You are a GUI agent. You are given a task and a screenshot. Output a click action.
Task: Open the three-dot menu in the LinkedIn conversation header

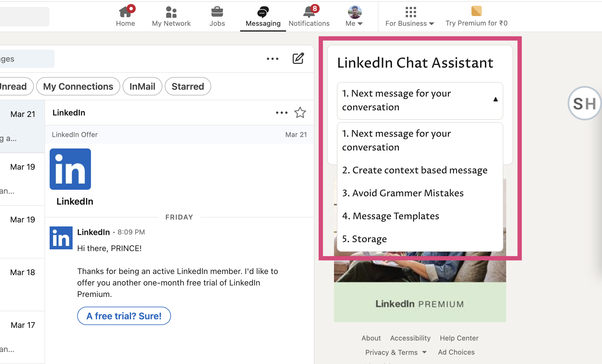[x=282, y=113]
